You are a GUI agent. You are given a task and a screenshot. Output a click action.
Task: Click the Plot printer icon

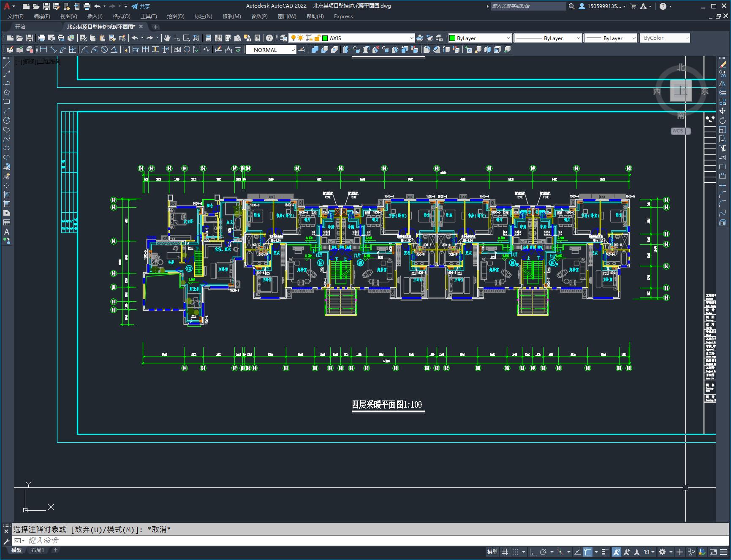pos(42,38)
